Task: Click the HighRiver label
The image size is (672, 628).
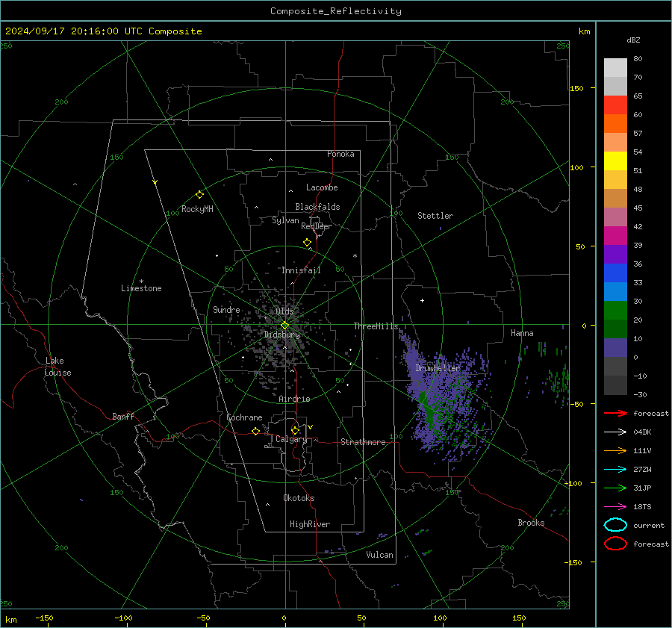Action: click(310, 524)
